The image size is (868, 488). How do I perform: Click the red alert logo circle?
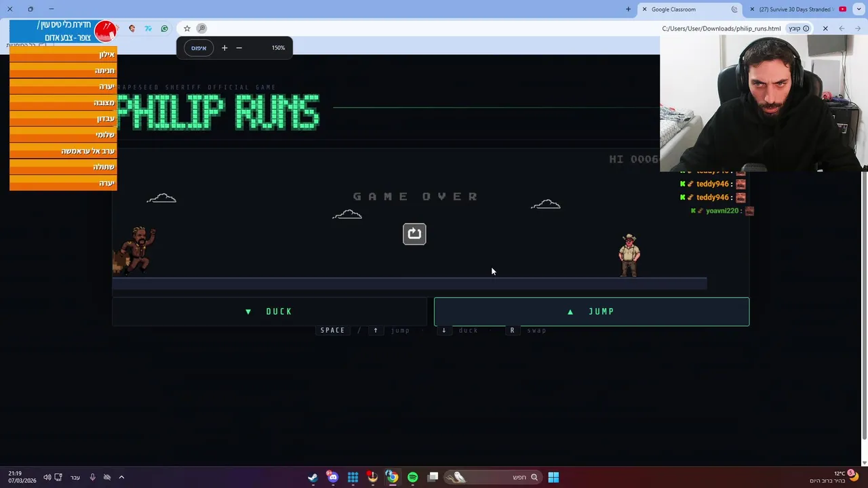106,31
